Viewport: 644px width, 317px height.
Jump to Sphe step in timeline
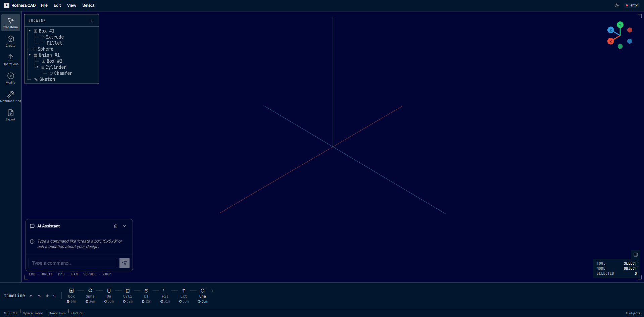[x=90, y=296]
